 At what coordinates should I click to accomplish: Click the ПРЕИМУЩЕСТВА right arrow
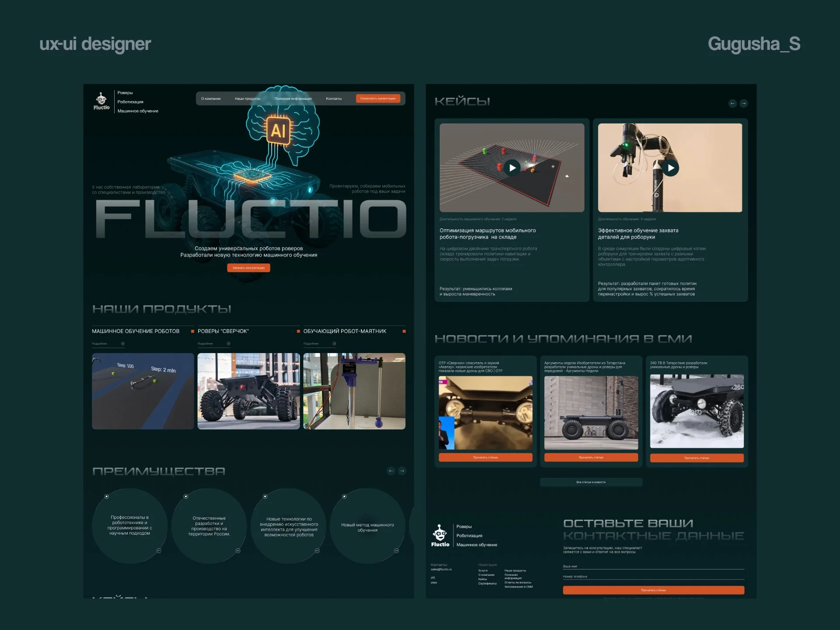point(402,471)
